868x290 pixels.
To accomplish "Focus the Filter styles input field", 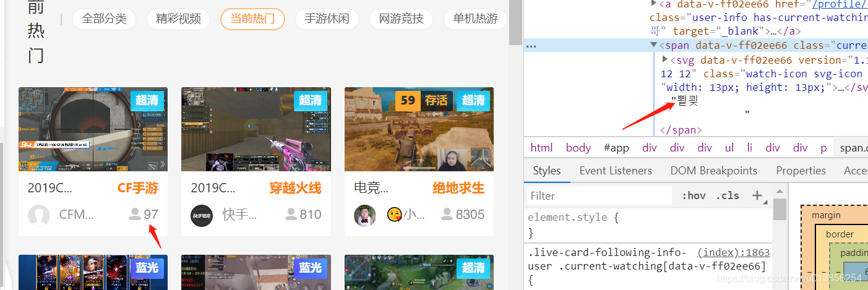I will [598, 196].
